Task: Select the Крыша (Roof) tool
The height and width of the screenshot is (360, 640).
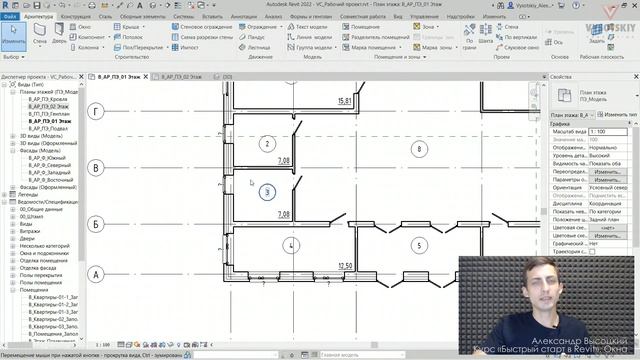Action: [127, 27]
